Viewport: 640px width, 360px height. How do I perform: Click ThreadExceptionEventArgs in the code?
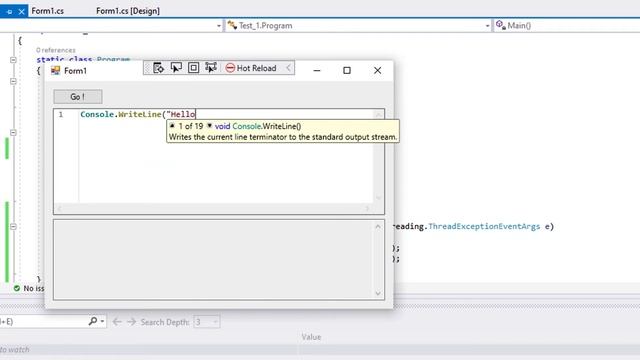pos(484,227)
